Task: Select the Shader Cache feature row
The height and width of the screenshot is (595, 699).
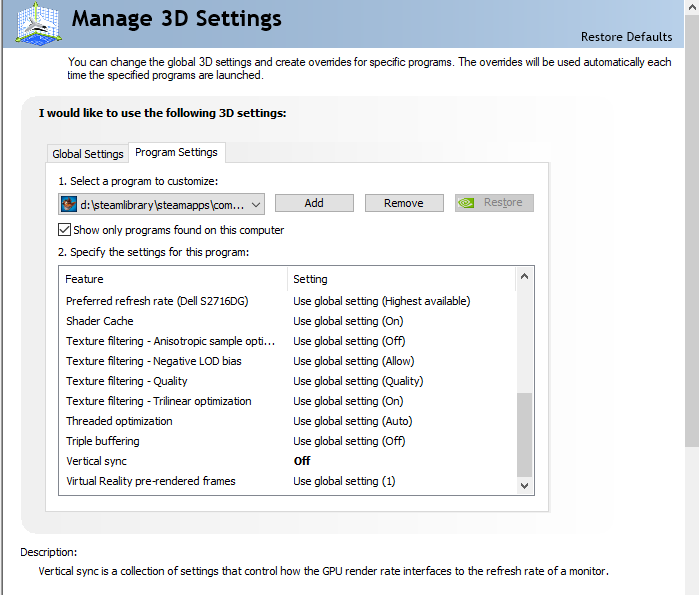Action: tap(100, 321)
